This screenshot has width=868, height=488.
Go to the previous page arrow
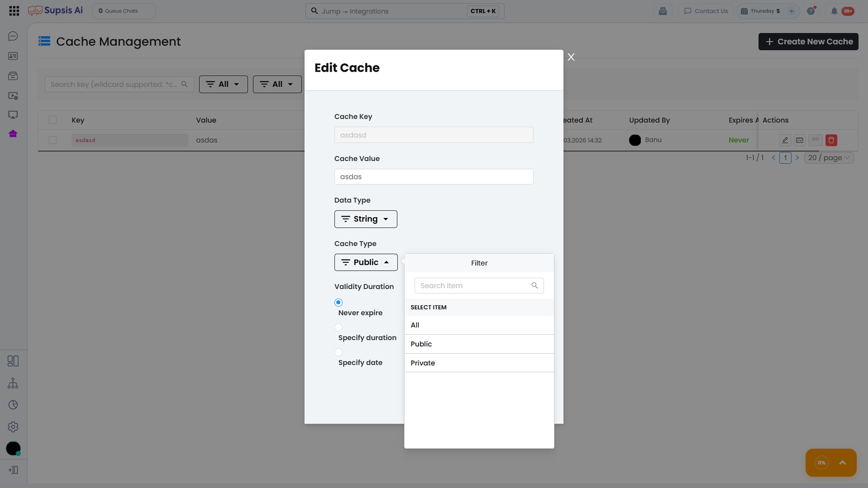pos(774,158)
